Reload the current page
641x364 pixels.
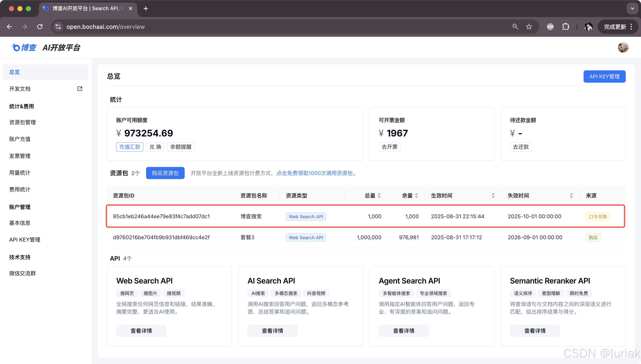[40, 27]
